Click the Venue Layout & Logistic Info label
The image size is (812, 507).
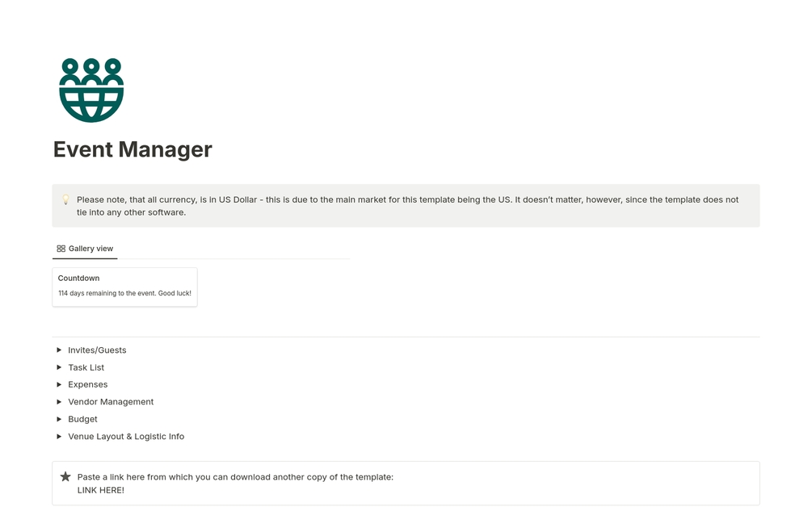click(126, 437)
